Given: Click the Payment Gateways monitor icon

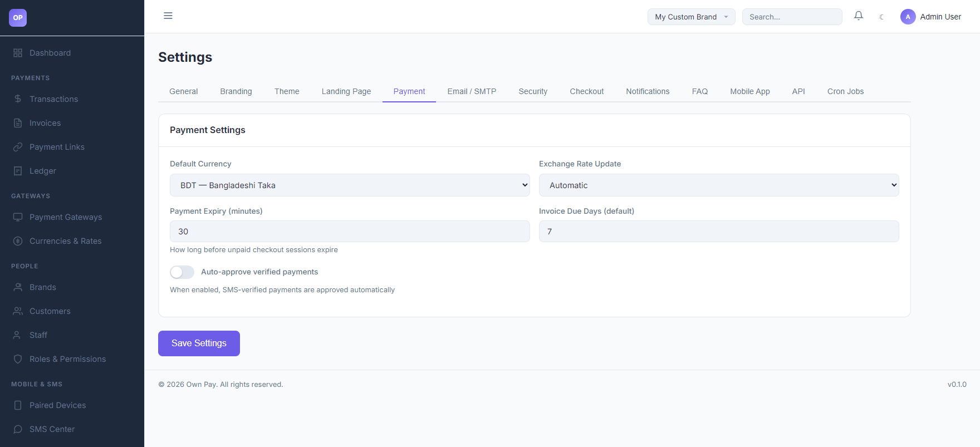Looking at the screenshot, I should pos(18,217).
